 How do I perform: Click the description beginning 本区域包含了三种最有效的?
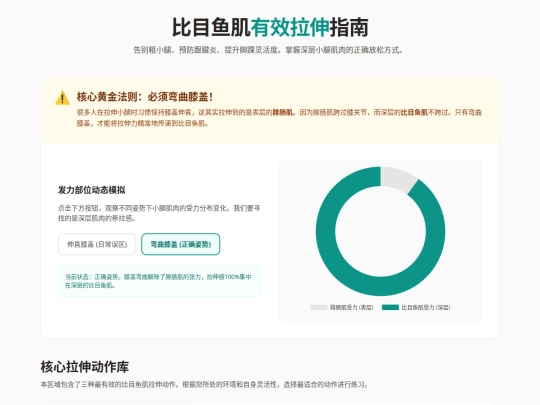[205, 384]
